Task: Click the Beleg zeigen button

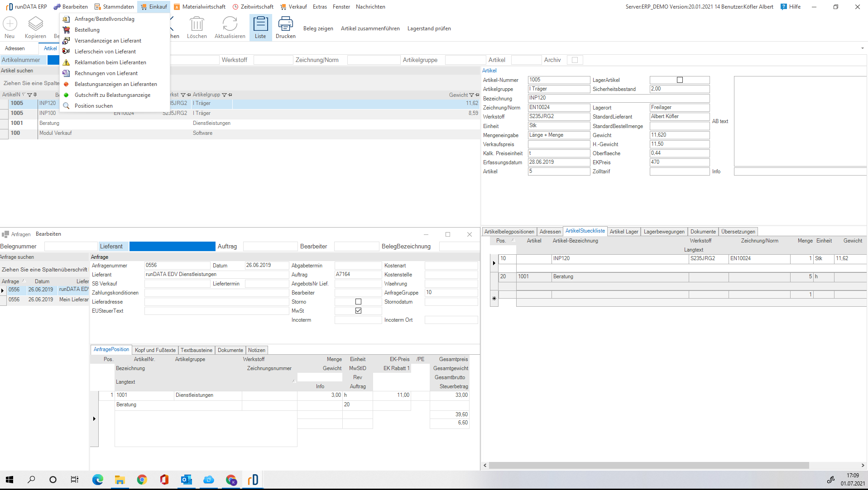Action: coord(318,29)
